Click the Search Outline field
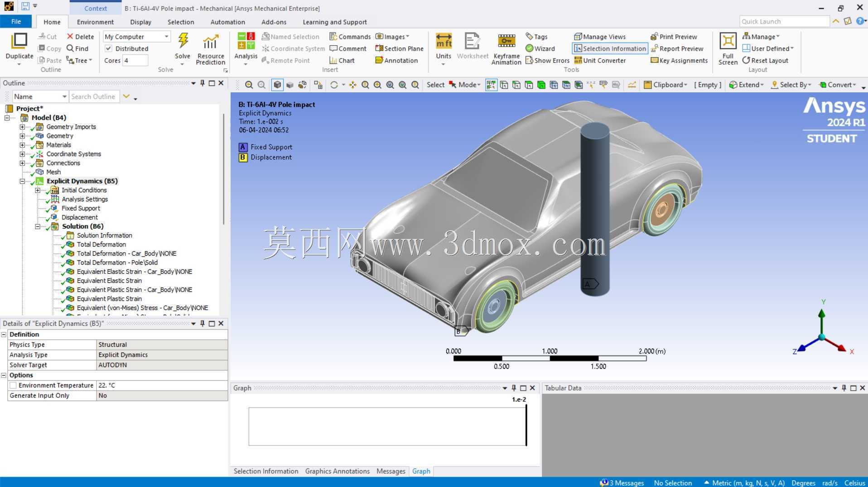The image size is (868, 487). 94,96
